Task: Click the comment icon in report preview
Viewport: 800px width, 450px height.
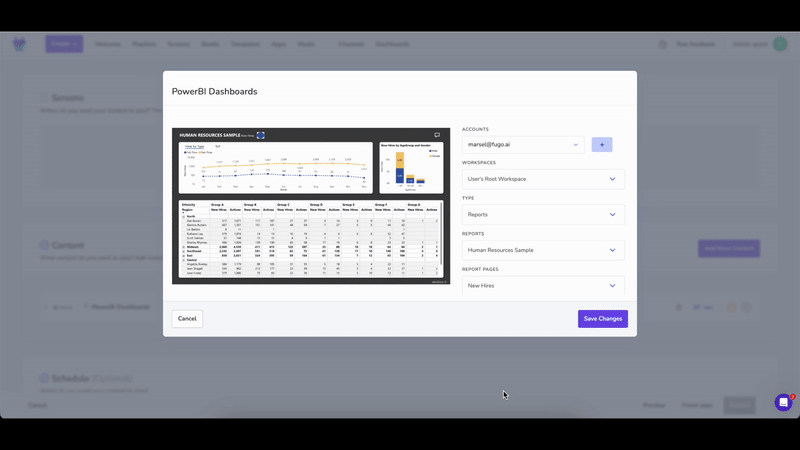Action: [437, 135]
